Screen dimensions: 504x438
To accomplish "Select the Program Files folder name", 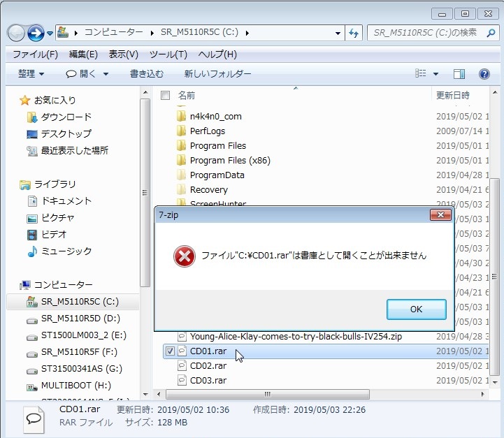I will 218,146.
